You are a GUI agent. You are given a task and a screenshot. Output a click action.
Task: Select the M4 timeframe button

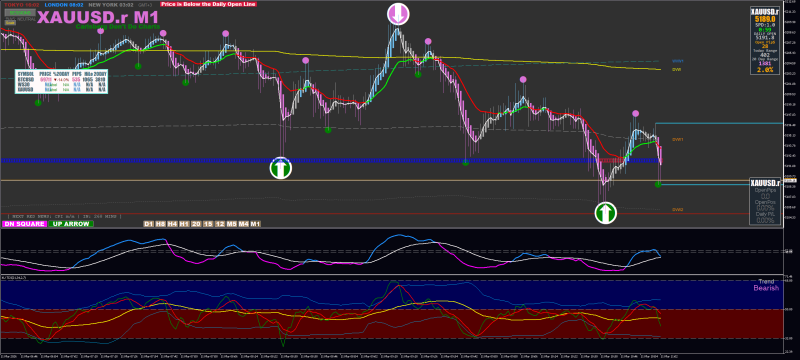point(243,224)
